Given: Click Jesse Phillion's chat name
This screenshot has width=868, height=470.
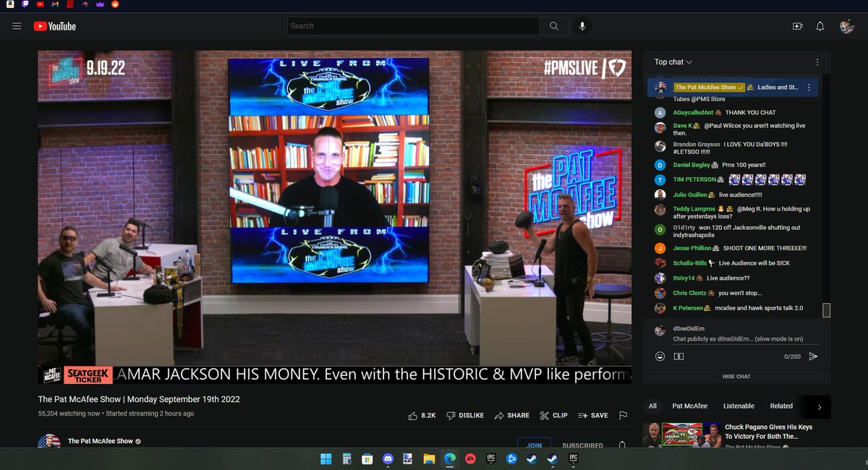Looking at the screenshot, I should [x=692, y=248].
